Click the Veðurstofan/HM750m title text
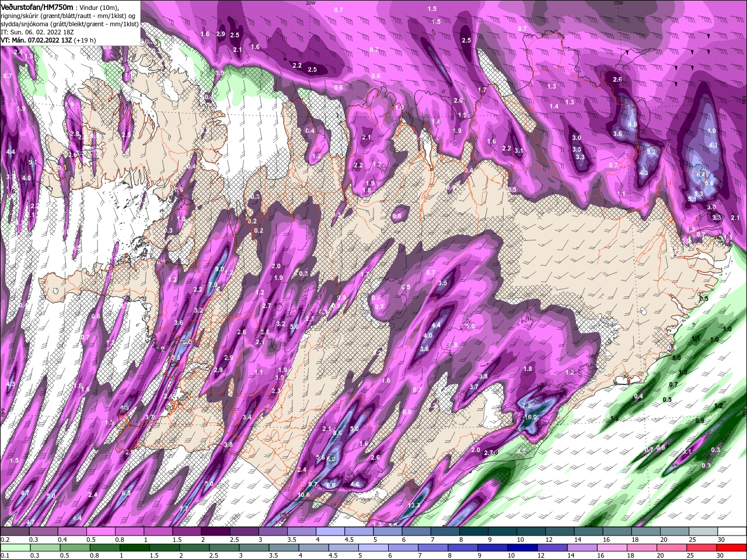The height and width of the screenshot is (560, 747). [37, 6]
